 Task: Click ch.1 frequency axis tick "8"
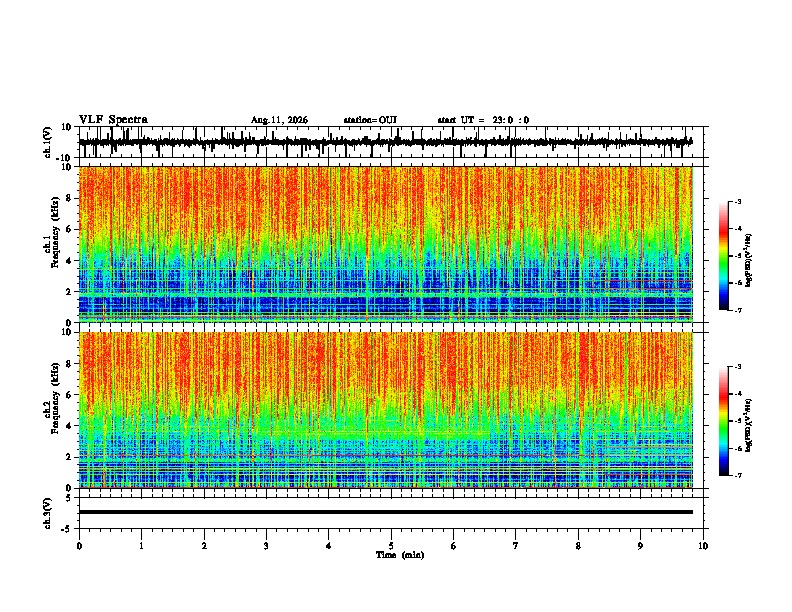point(69,198)
